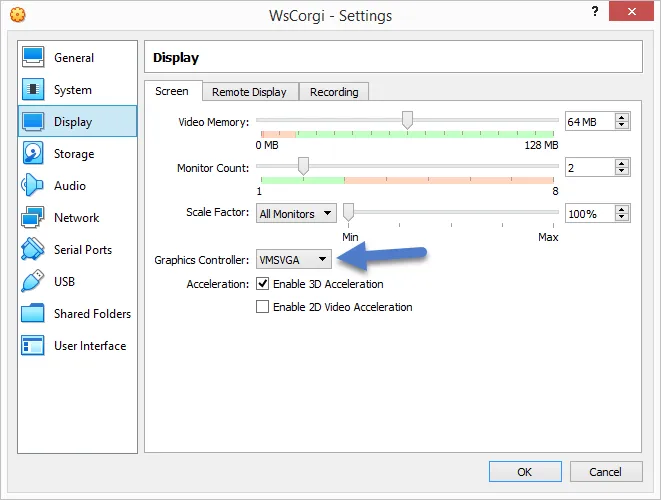Image resolution: width=661 pixels, height=500 pixels.
Task: Select the Shared Folders icon
Action: click(x=33, y=313)
